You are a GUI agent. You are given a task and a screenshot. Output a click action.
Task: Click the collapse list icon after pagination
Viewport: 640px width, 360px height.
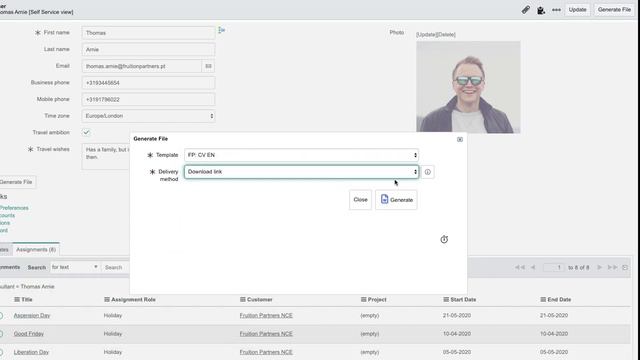(625, 267)
